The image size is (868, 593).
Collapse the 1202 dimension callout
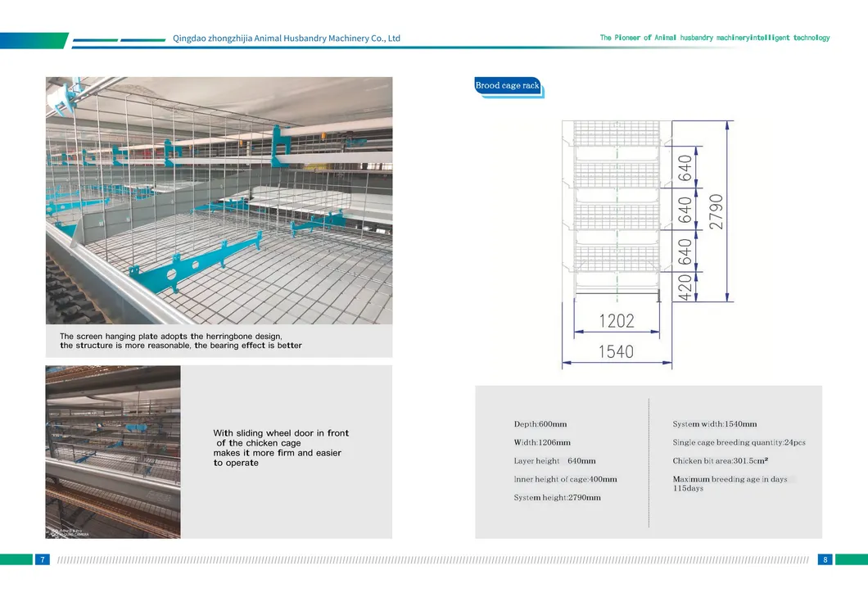click(617, 319)
